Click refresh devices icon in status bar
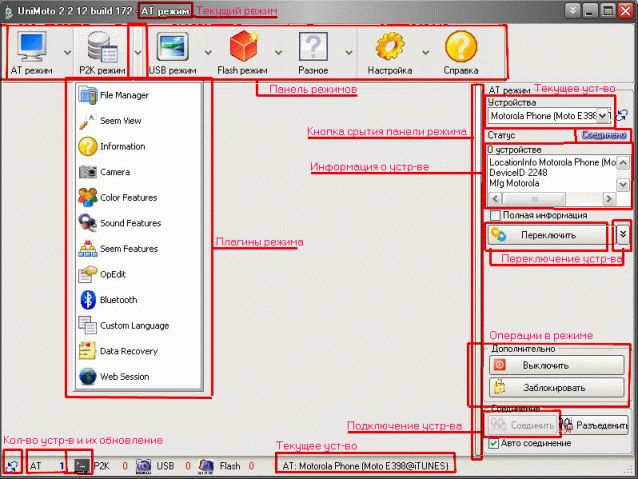 click(12, 466)
